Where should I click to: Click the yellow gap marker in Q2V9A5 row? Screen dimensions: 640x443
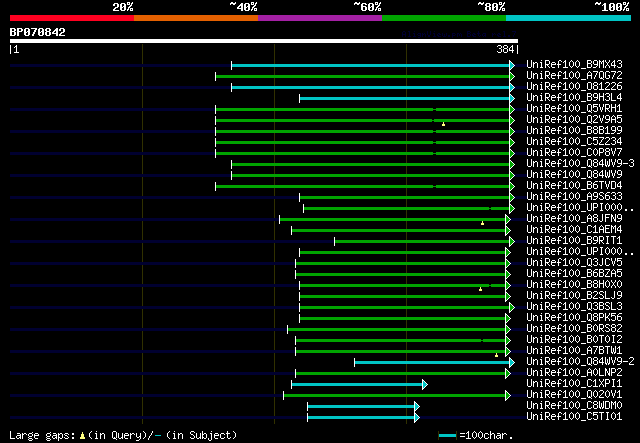(x=443, y=124)
